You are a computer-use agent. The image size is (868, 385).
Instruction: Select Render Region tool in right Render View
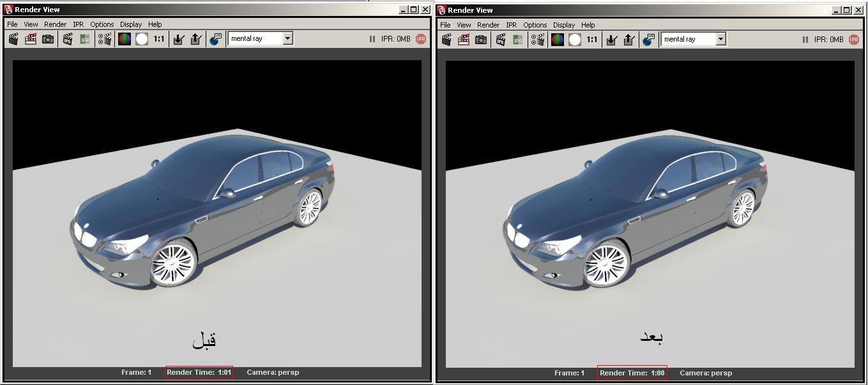coord(464,39)
